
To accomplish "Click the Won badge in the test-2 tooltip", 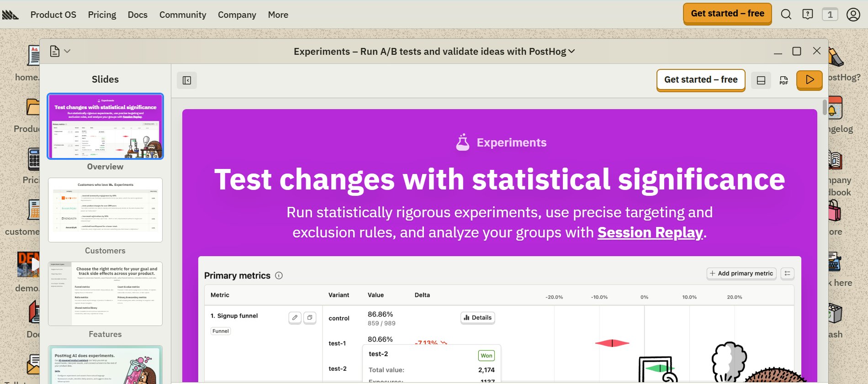I will [x=487, y=356].
